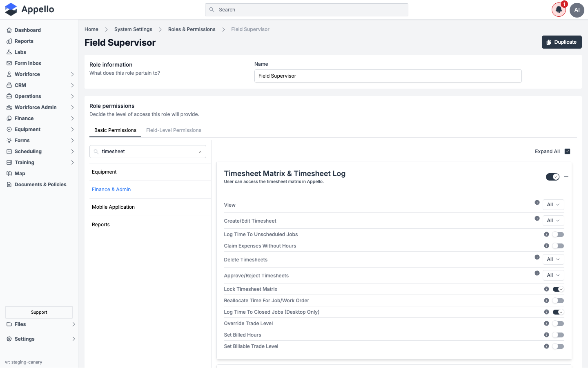The height and width of the screenshot is (375, 588).
Task: Open Documents & Policies in the sidebar
Action: click(40, 185)
